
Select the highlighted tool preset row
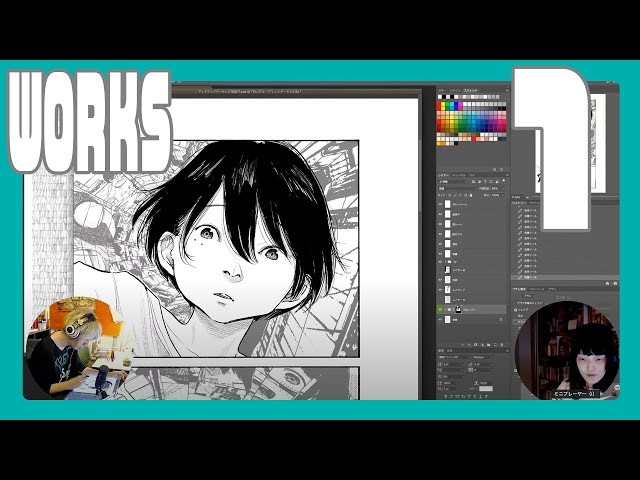point(565,277)
